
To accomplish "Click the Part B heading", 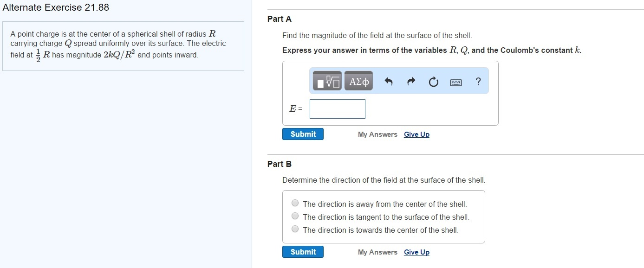I will tap(280, 164).
